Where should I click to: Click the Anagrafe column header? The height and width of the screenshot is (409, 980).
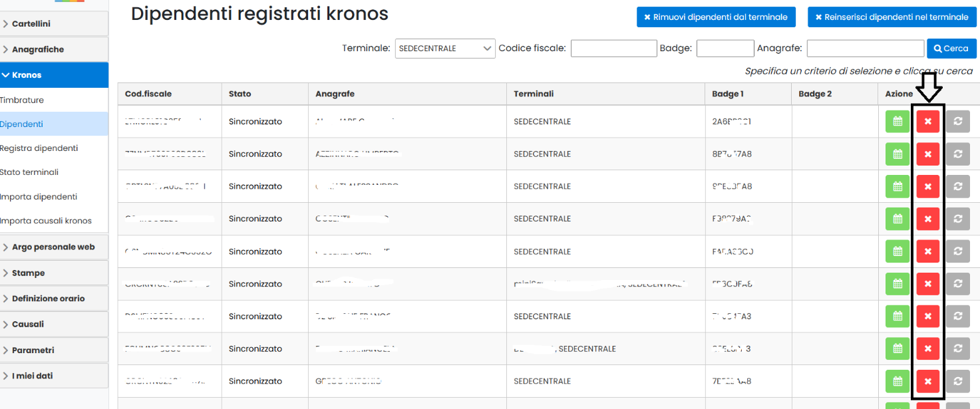pyautogui.click(x=407, y=94)
